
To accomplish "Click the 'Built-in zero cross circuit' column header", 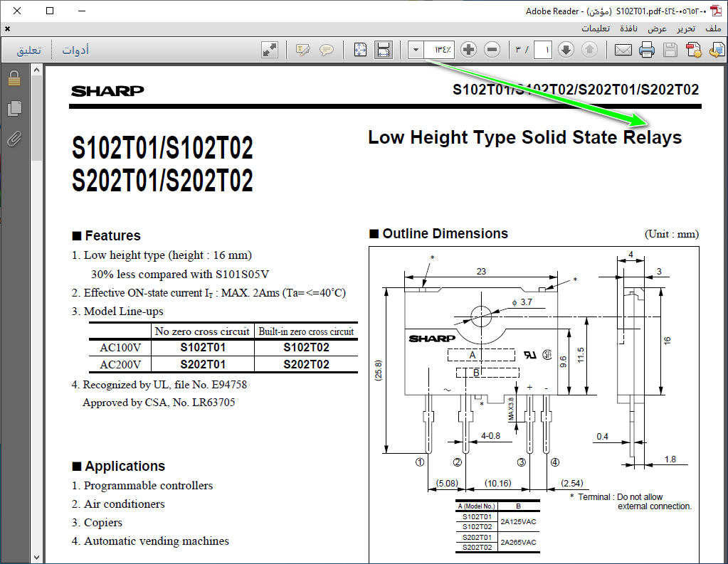I will click(x=306, y=331).
